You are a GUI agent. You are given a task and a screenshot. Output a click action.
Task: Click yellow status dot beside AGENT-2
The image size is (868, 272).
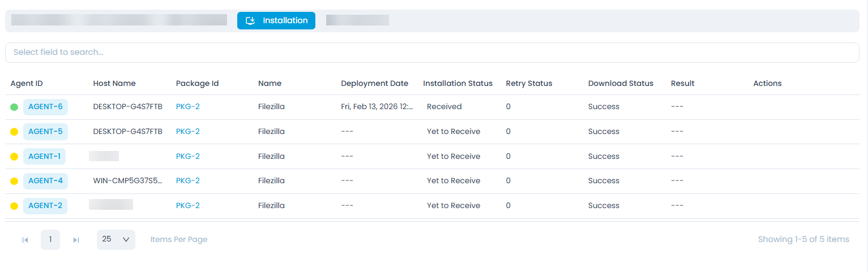[14, 206]
